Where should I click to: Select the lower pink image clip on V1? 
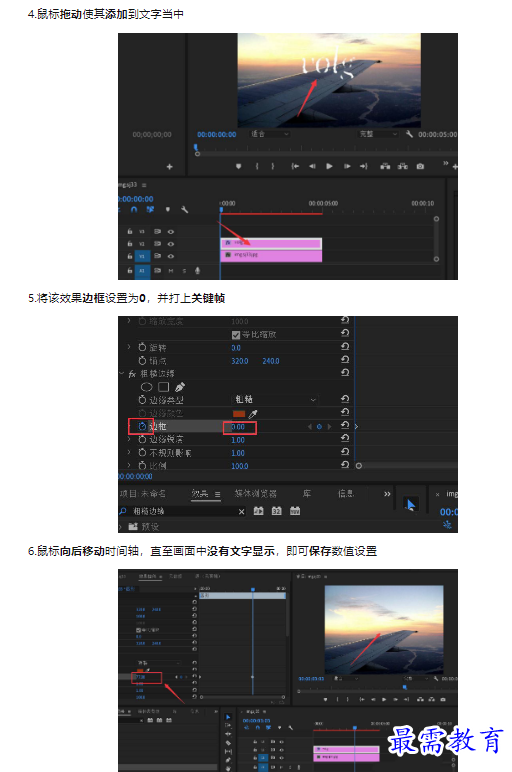tap(271, 255)
